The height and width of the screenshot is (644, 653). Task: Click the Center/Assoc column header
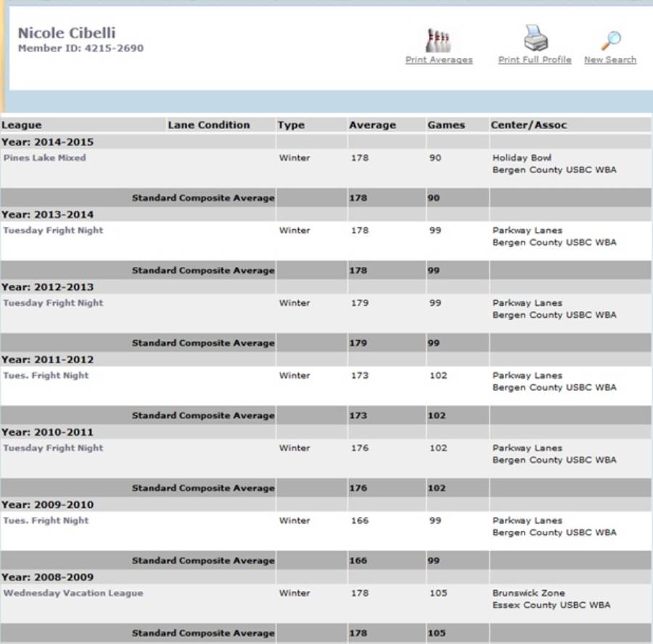(x=528, y=125)
